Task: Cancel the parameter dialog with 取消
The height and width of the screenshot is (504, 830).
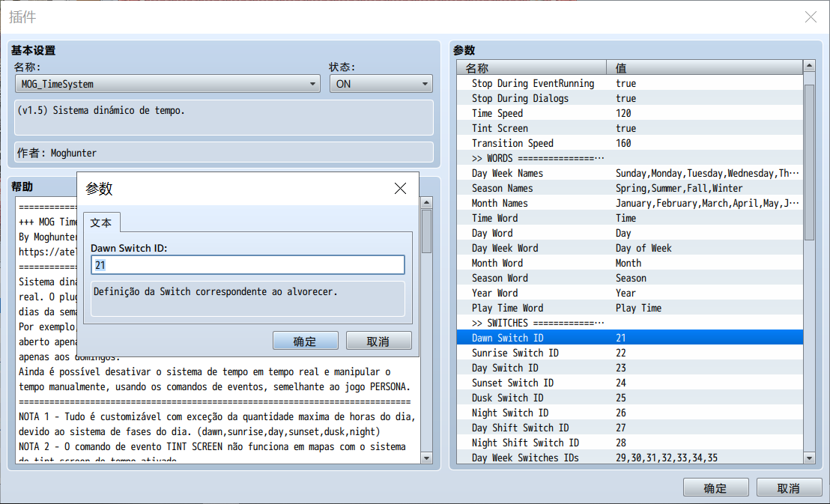Action: (378, 341)
